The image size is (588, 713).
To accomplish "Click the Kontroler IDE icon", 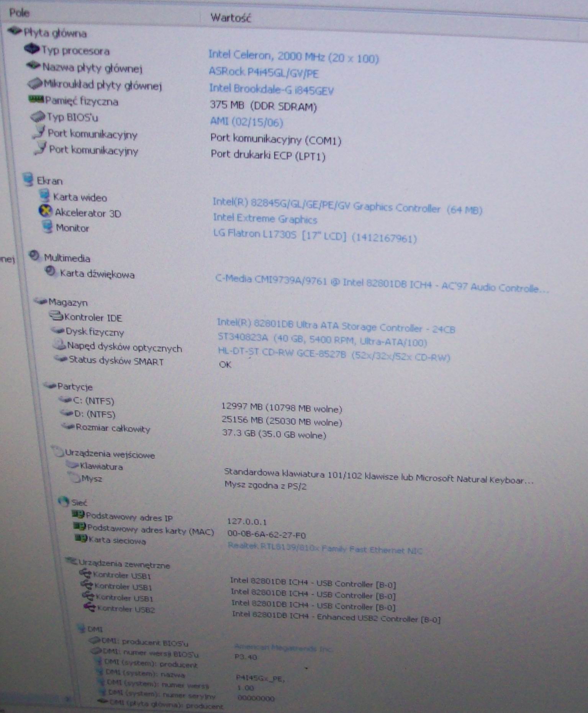I will (56, 316).
